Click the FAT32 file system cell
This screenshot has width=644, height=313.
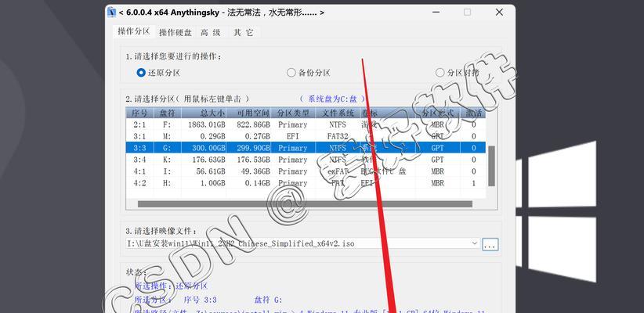point(338,136)
